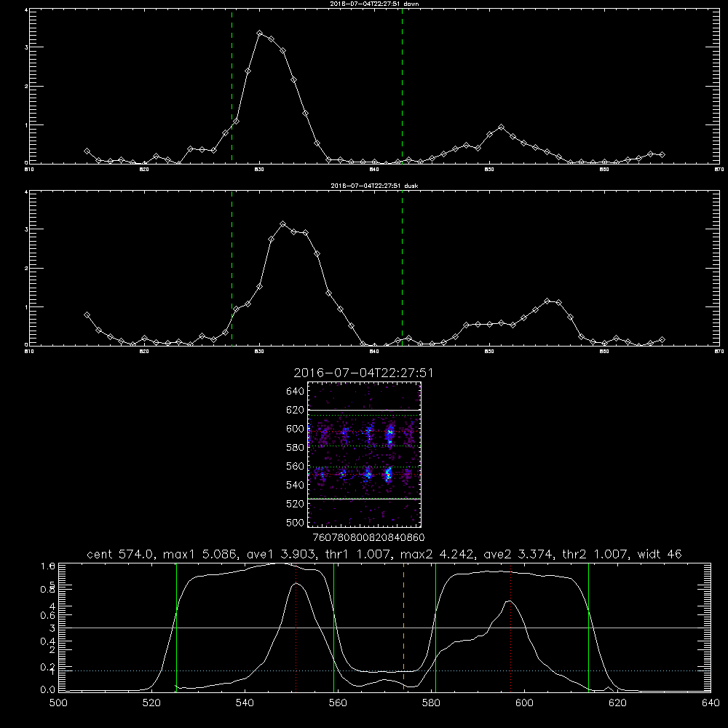Click the 810 tick label on dusk plot x-axis

[29, 352]
